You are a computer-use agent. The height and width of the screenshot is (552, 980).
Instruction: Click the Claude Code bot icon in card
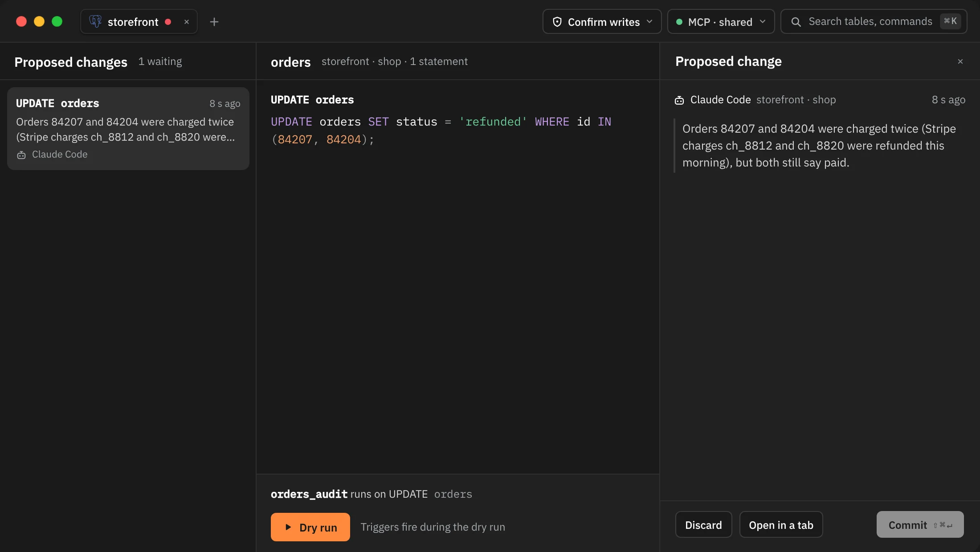pyautogui.click(x=21, y=155)
